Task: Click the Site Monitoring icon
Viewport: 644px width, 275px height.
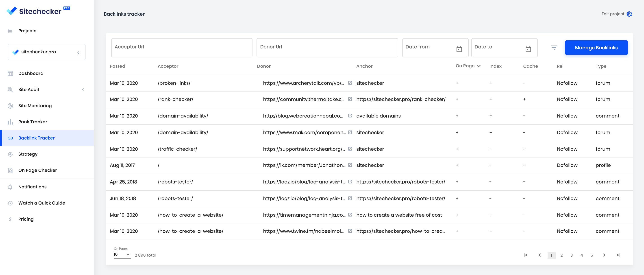Action: click(x=10, y=106)
